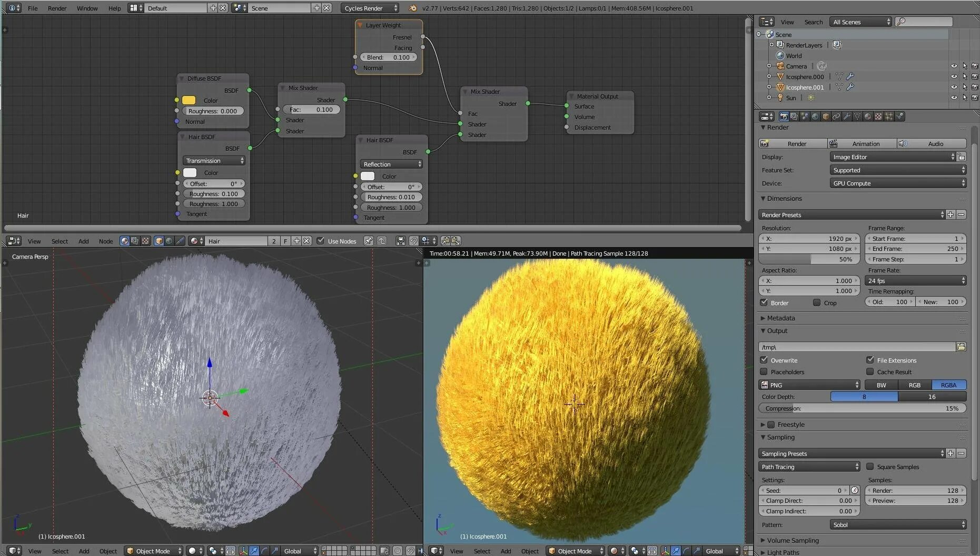Expand the RenderLayers tree item in outliner
This screenshot has width=980, height=556.
point(771,45)
